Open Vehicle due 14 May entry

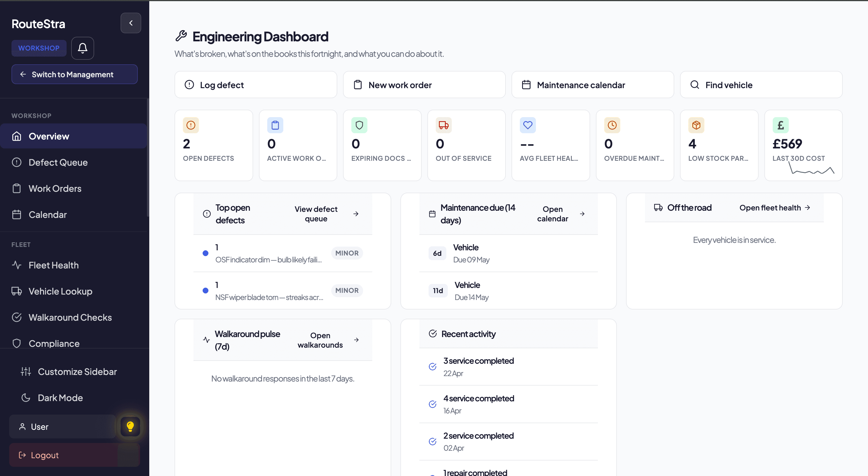pos(508,291)
